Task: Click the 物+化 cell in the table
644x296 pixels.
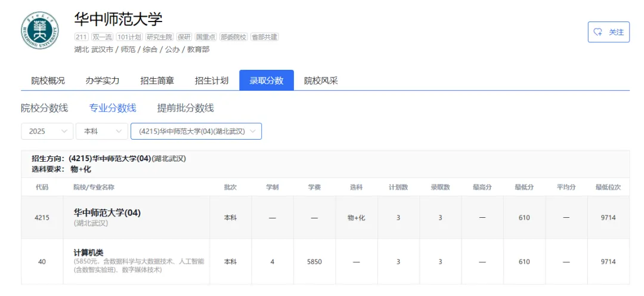Action: click(x=356, y=217)
